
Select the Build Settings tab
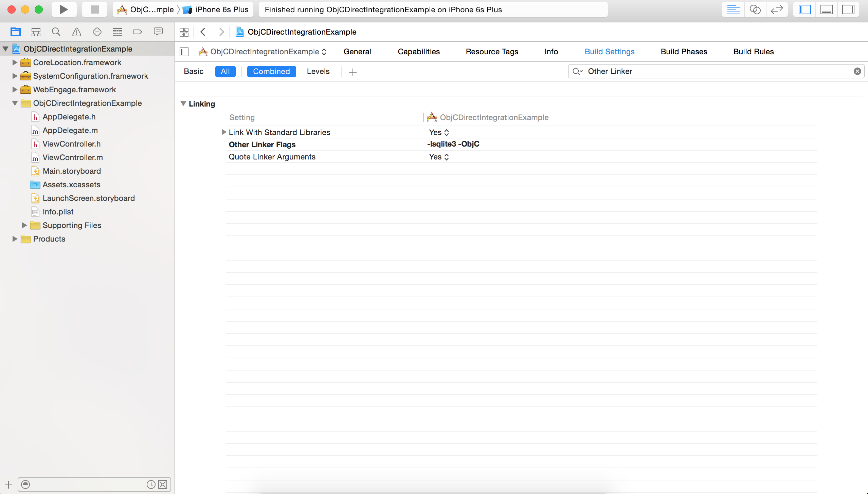point(610,52)
